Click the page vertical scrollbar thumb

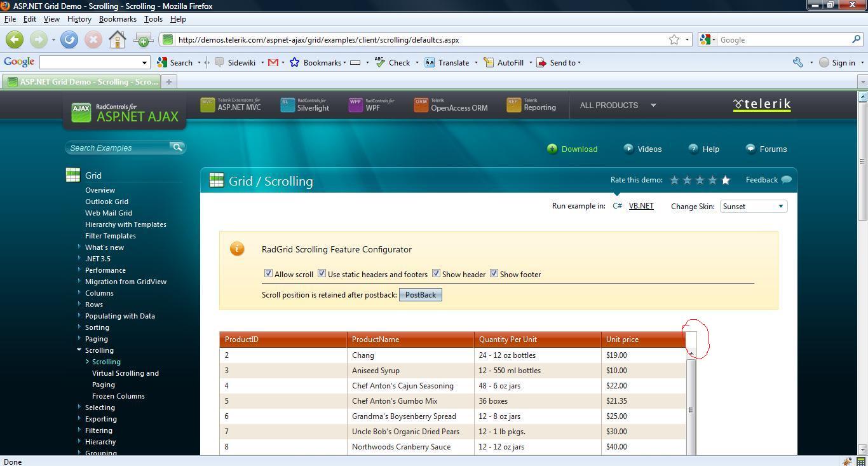tap(862, 161)
